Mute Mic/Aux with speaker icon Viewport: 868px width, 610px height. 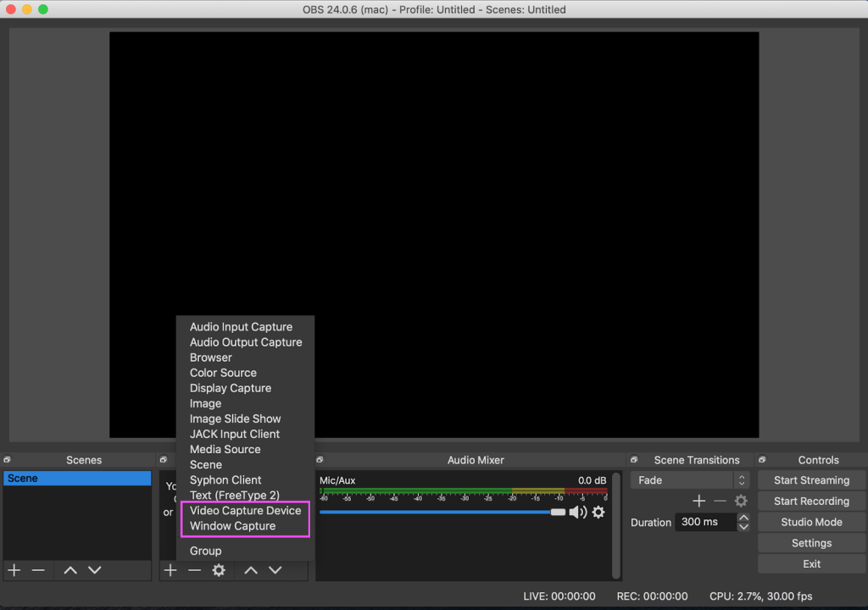577,513
